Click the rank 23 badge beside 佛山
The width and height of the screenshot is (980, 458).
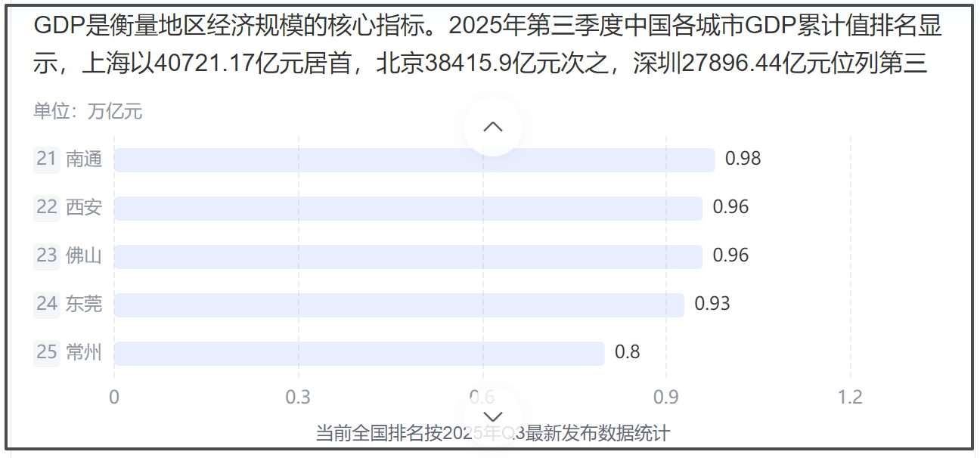(x=47, y=255)
